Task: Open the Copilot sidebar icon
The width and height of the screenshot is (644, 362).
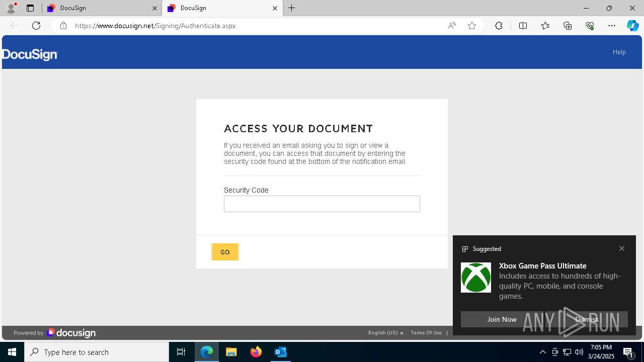Action: pyautogui.click(x=632, y=26)
